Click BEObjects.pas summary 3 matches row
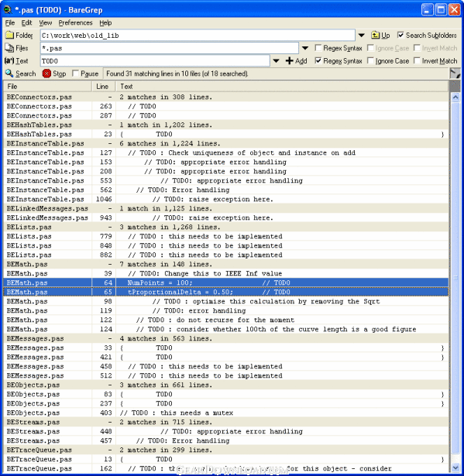Image resolution: width=464 pixels, height=476 pixels. [225, 385]
